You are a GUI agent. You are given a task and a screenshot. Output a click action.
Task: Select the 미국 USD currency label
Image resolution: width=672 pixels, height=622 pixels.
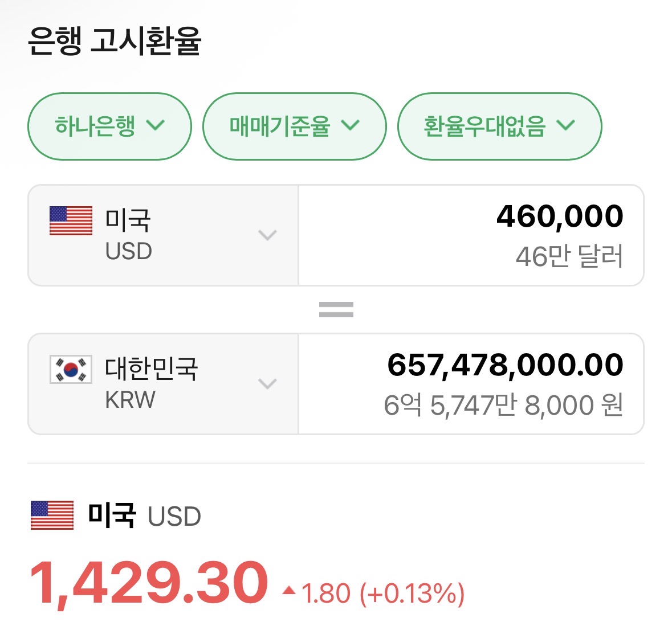128,235
